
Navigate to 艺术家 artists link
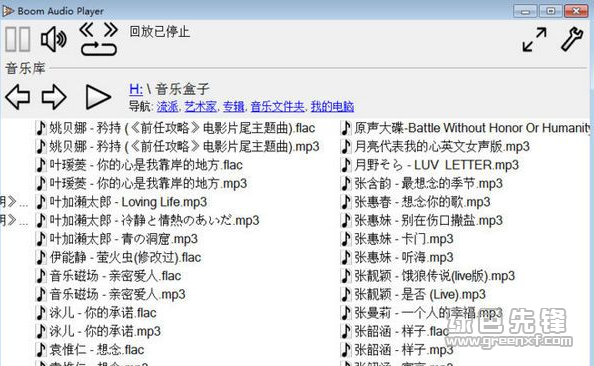pyautogui.click(x=201, y=107)
